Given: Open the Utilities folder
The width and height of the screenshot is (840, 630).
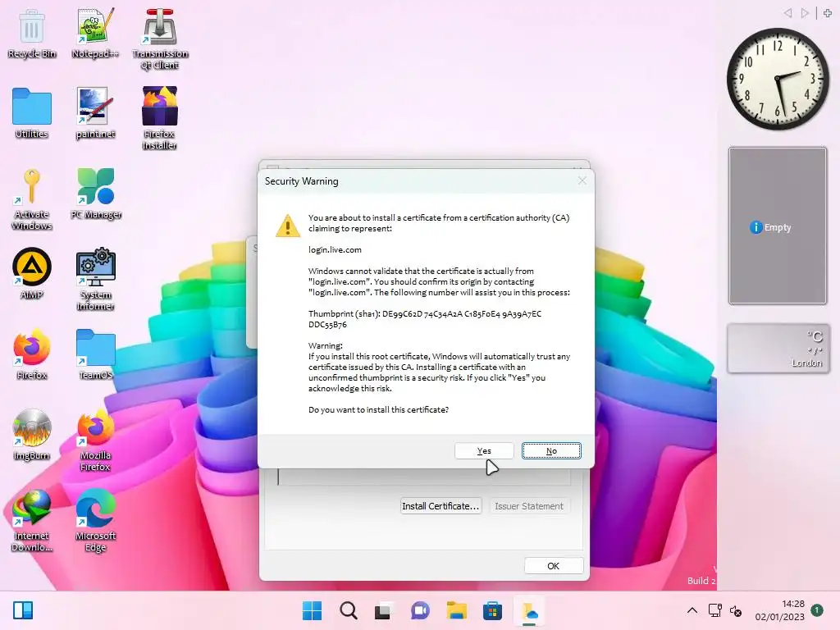Looking at the screenshot, I should pyautogui.click(x=32, y=113).
